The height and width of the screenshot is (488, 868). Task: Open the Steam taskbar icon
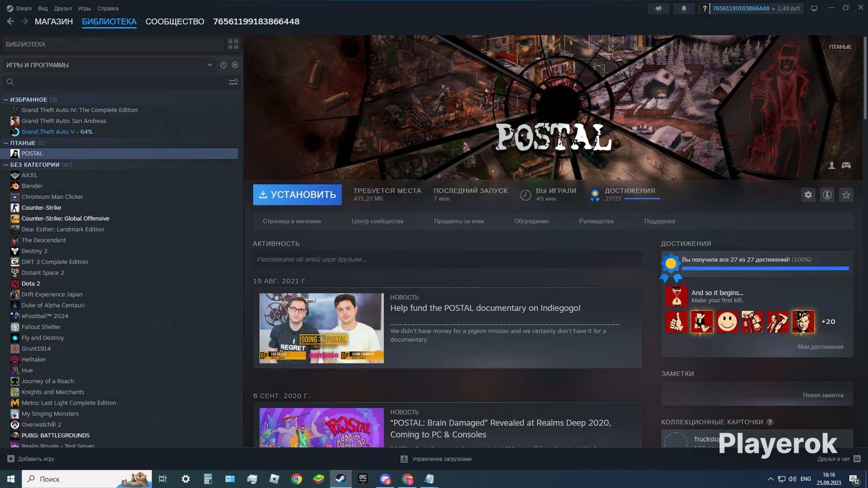pyautogui.click(x=341, y=479)
